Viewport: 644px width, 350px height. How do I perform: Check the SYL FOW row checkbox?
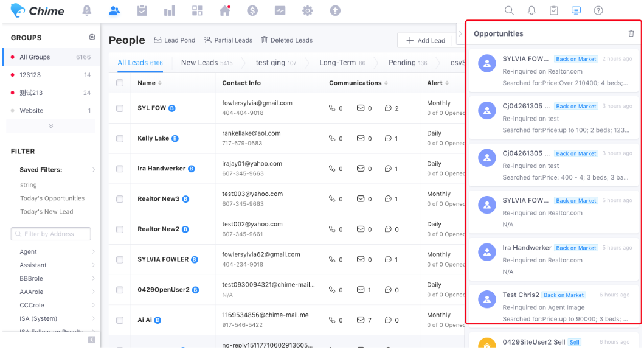(120, 108)
